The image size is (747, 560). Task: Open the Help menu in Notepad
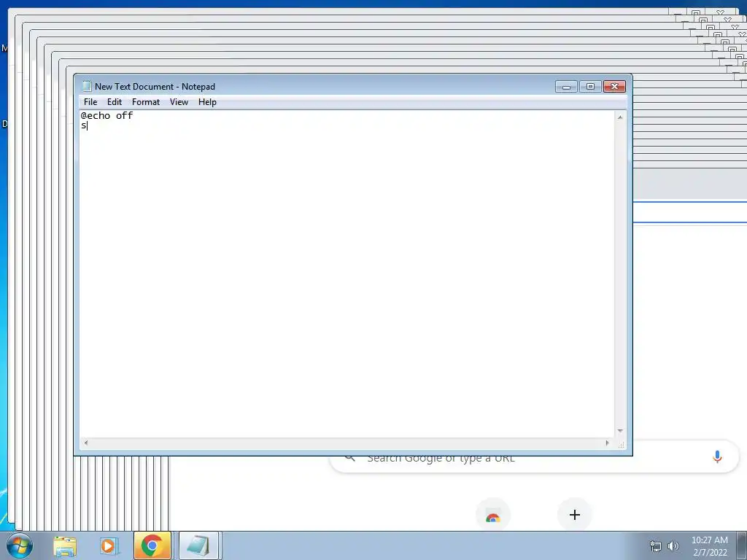tap(207, 102)
